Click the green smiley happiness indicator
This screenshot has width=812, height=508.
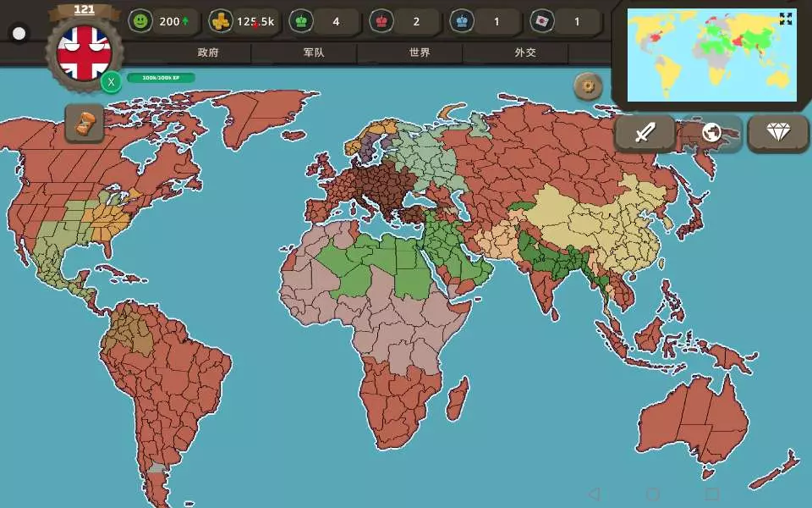[140, 22]
